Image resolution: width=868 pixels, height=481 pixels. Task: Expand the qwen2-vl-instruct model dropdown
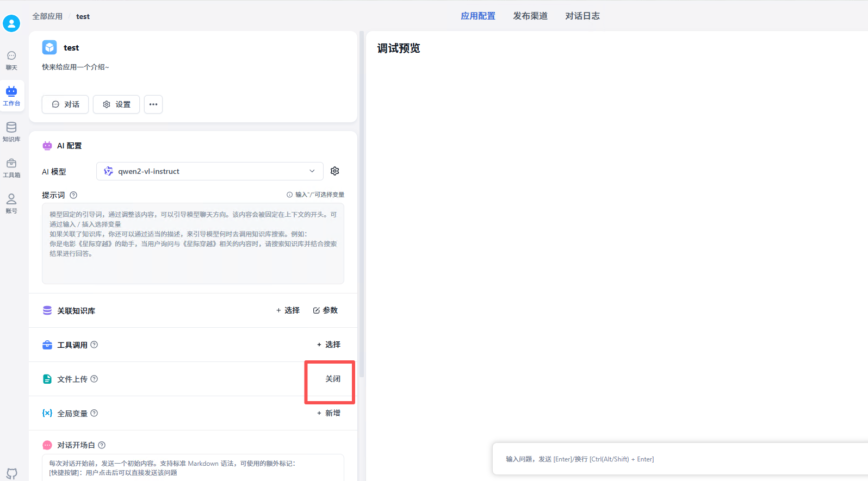coord(209,171)
